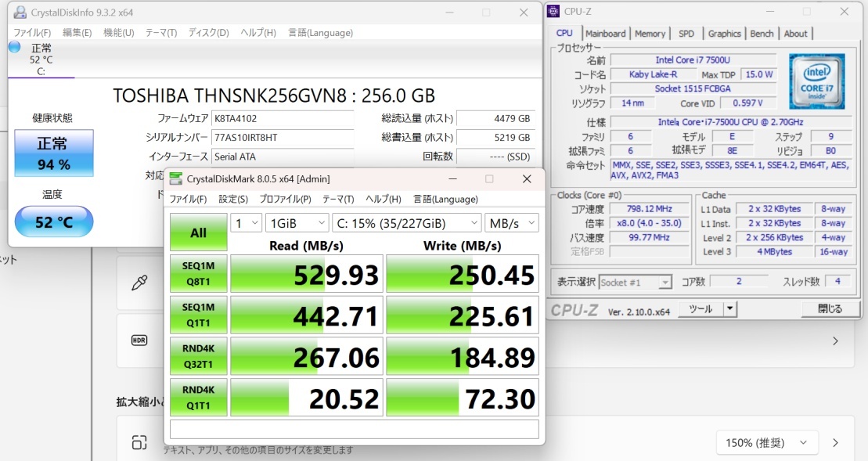Image resolution: width=868 pixels, height=461 pixels.
Task: Click the blue disk status circle for drive C:
Action: pyautogui.click(x=15, y=47)
